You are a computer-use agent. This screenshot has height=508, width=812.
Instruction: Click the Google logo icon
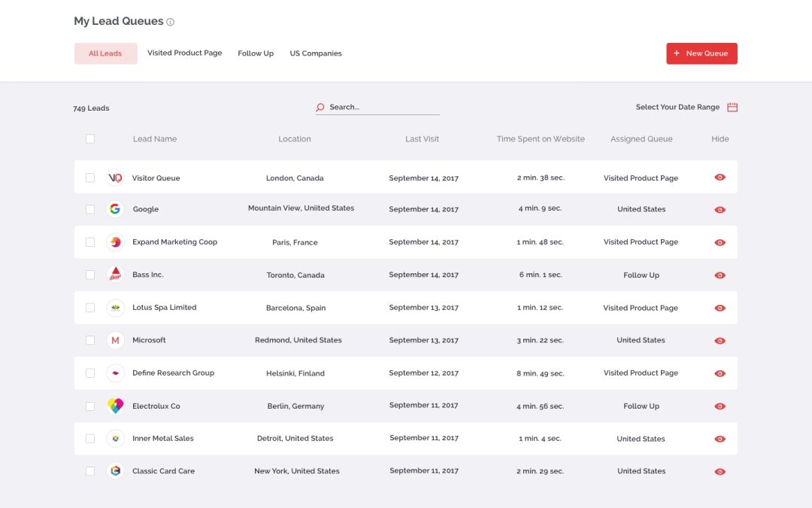click(115, 209)
